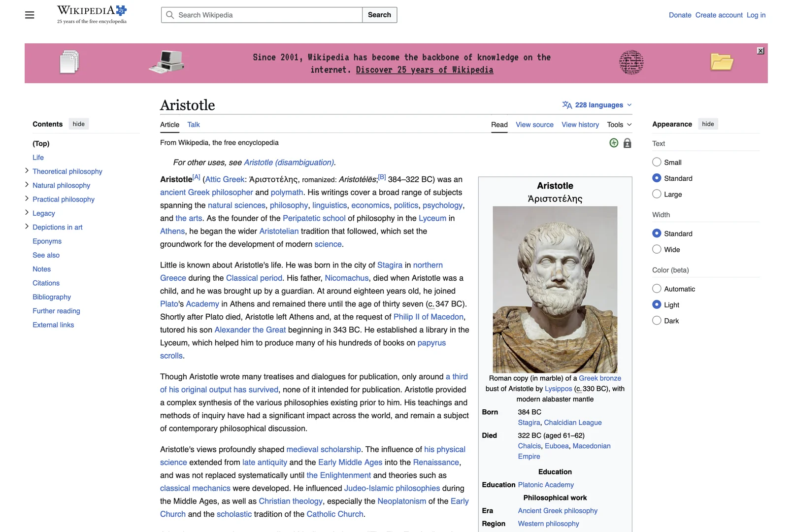Switch color scheme to Dark
Image resolution: width=794 pixels, height=532 pixels.
click(x=657, y=321)
